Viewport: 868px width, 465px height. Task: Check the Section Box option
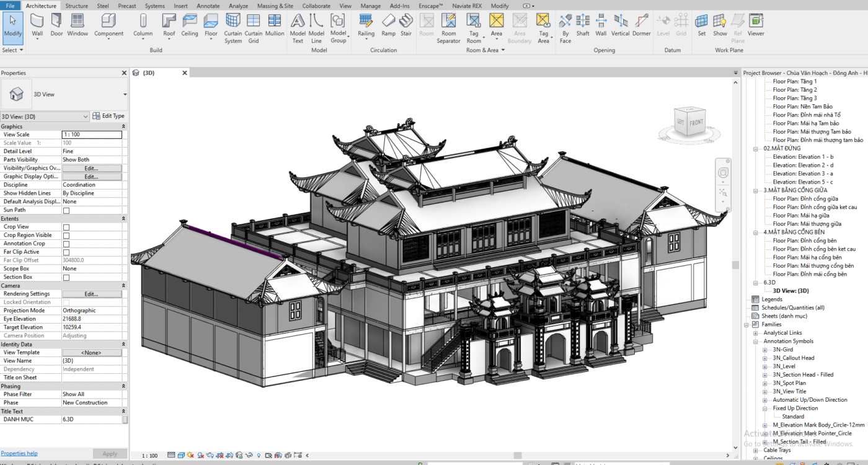(x=66, y=277)
